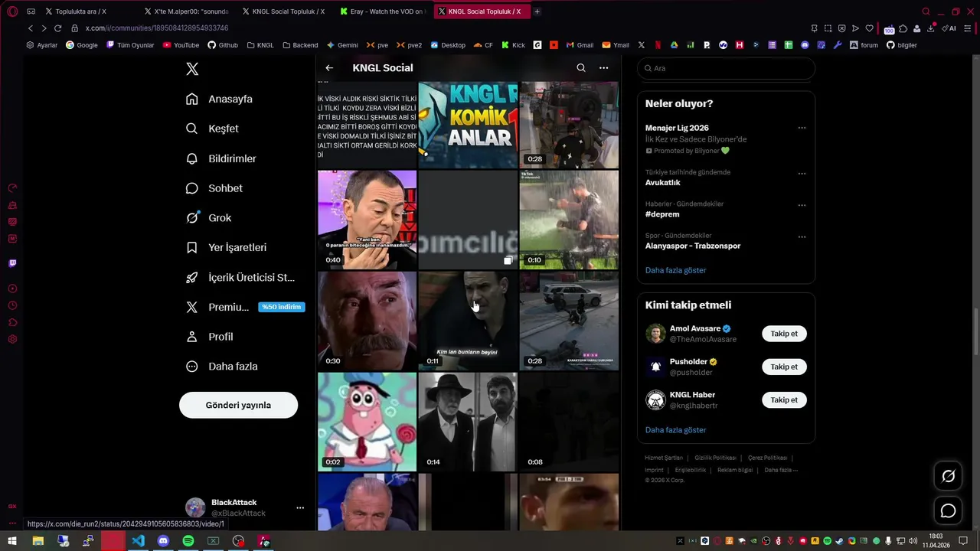Open KNGL Social more options menu
980x551 pixels.
click(603, 68)
